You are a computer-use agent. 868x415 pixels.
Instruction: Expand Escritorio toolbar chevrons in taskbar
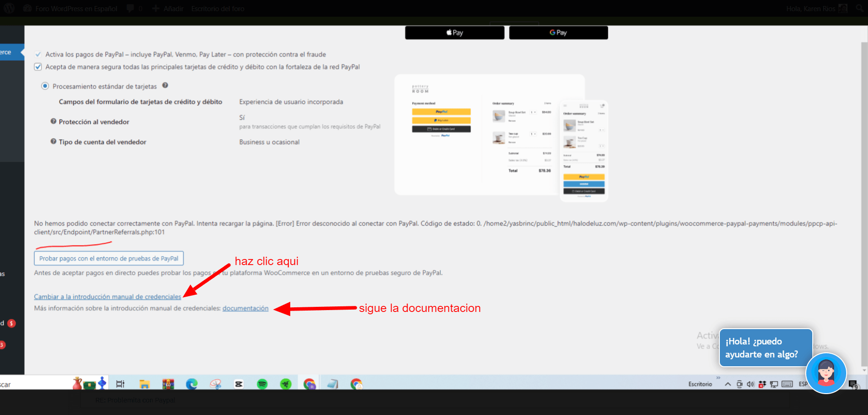pyautogui.click(x=718, y=378)
